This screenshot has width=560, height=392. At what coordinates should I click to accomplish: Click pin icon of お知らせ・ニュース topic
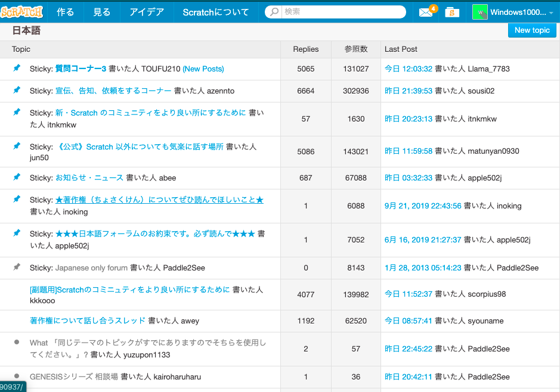(x=17, y=177)
